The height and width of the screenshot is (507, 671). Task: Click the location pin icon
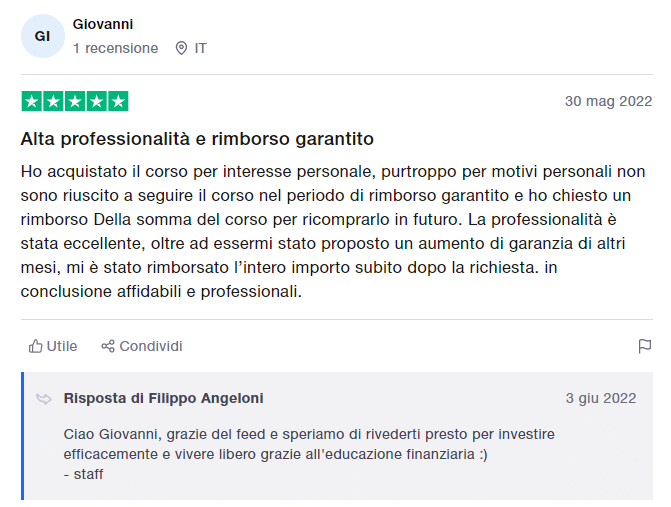[x=181, y=48]
